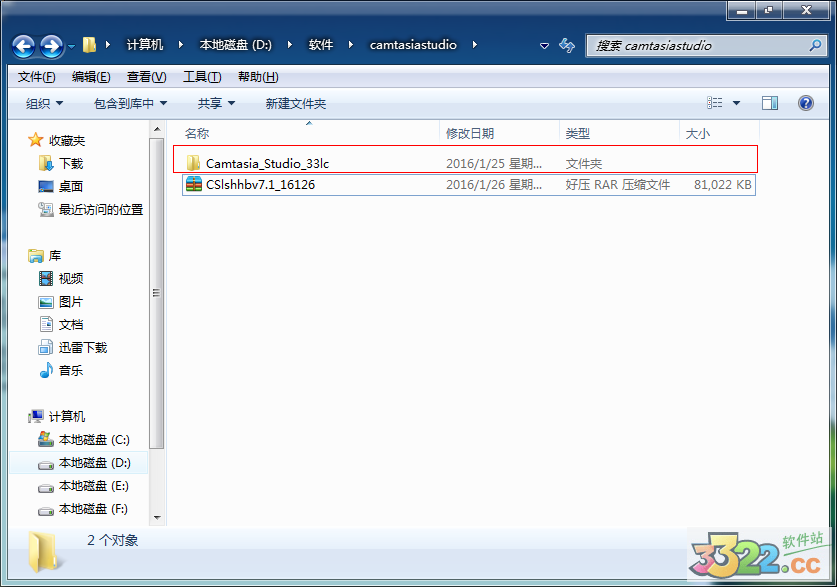Screen dimensions: 837x587
Task: Click the star icon next to 收藏夹
Action: coord(35,140)
